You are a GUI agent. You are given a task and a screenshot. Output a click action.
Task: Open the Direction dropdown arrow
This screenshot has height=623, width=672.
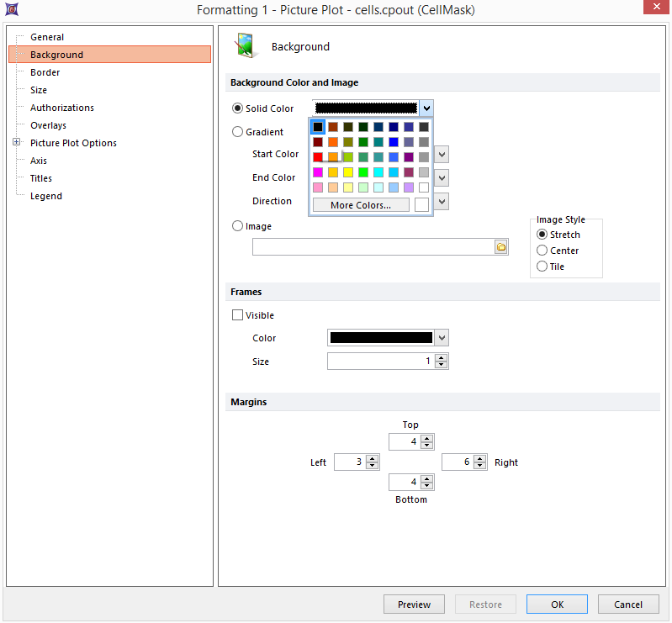pyautogui.click(x=442, y=202)
